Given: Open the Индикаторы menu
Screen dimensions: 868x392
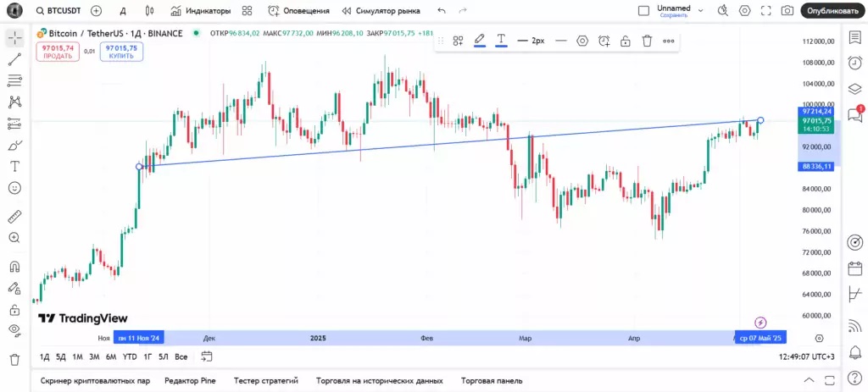Looking at the screenshot, I should 200,10.
